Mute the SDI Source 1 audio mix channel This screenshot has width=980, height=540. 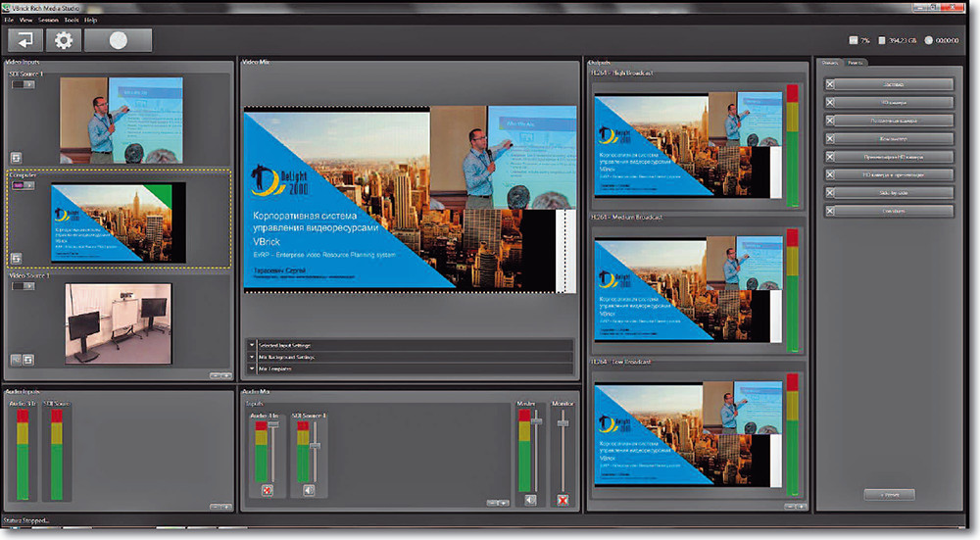click(x=309, y=490)
